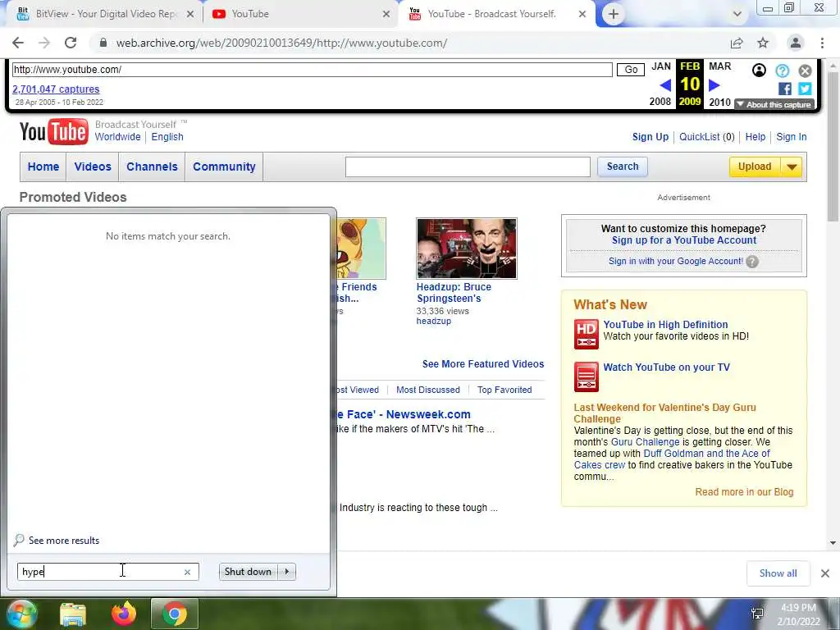Open the Headzup Bruce Springsteen thumbnail
This screenshot has height=630, width=840.
tap(467, 248)
